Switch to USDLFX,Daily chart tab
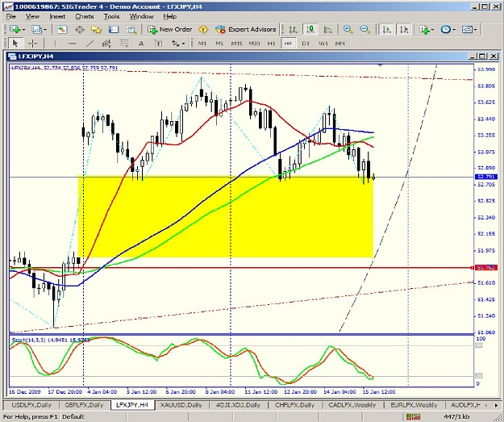The height and width of the screenshot is (422, 504). 31,405
